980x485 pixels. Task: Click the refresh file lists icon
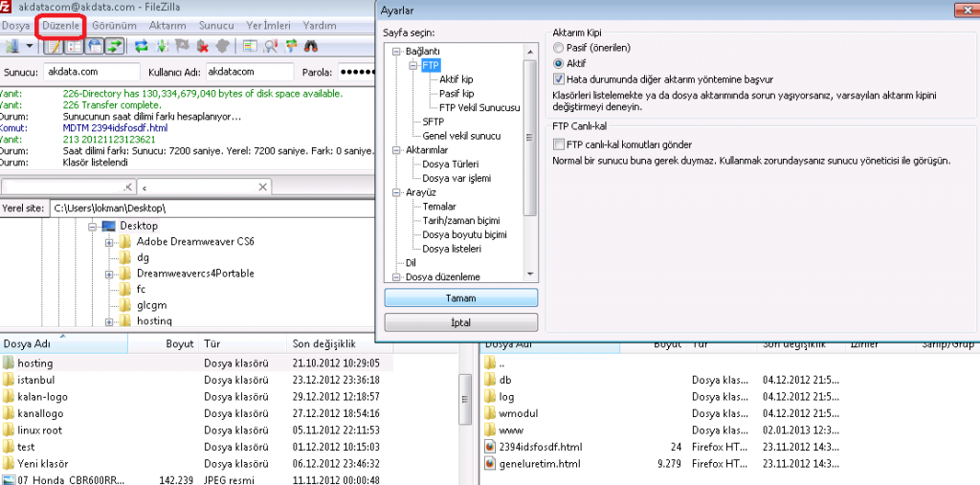142,46
